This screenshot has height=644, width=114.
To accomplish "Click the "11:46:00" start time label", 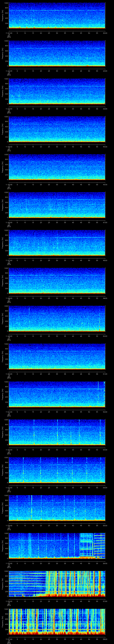I will coord(9,223).
